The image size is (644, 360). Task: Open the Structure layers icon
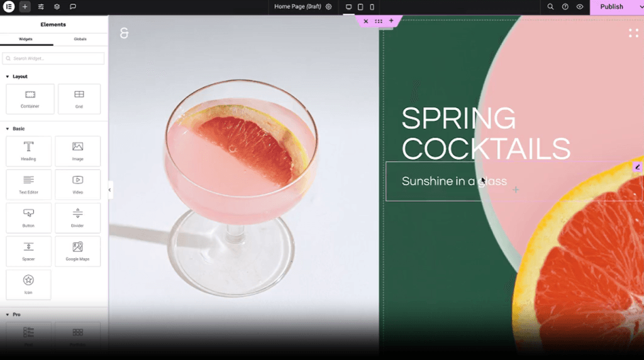click(x=57, y=6)
